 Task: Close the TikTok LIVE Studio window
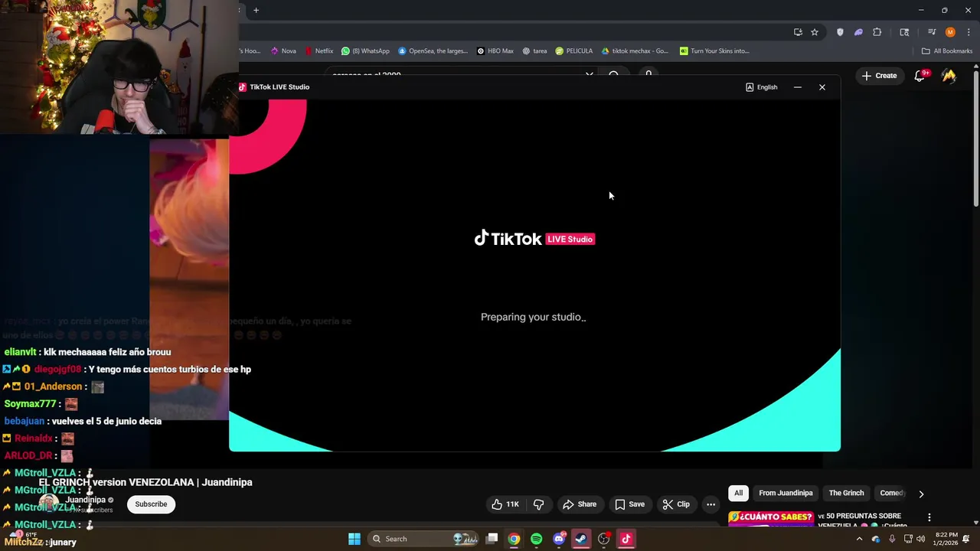tap(822, 87)
